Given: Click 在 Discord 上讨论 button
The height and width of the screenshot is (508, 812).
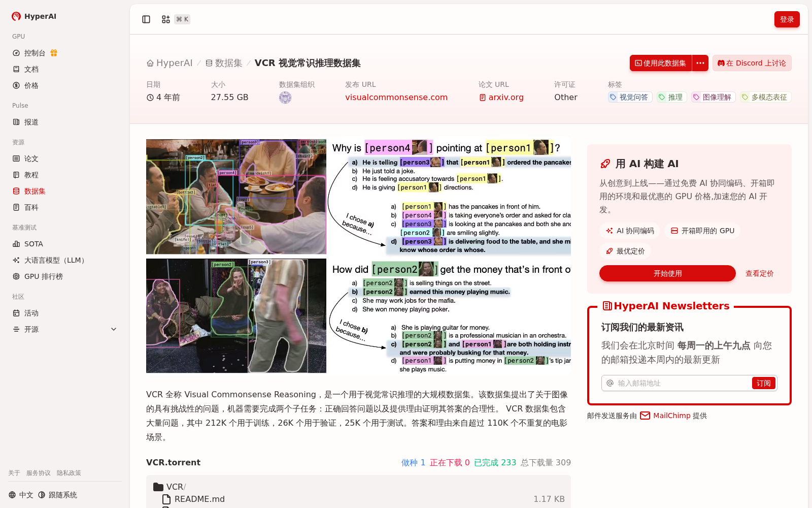Looking at the screenshot, I should [x=752, y=63].
